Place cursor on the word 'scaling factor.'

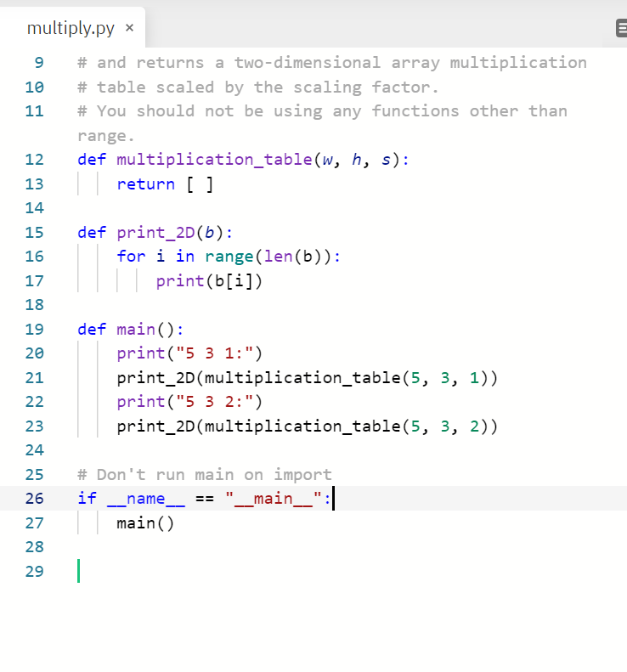(x=366, y=88)
